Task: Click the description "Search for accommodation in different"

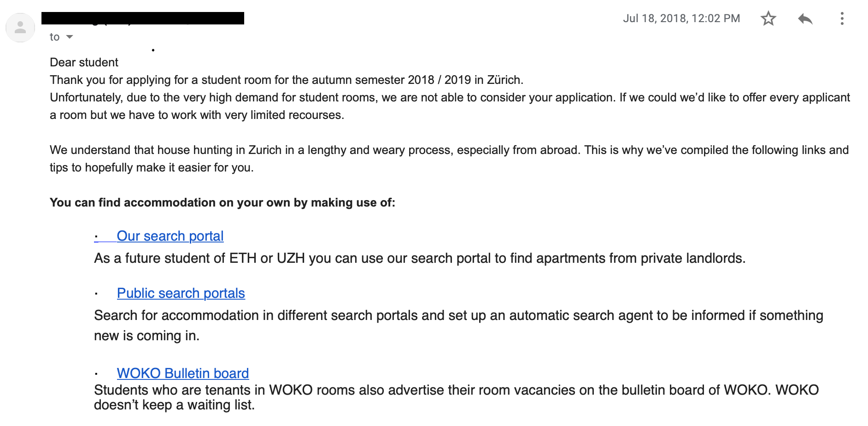Action: [458, 325]
